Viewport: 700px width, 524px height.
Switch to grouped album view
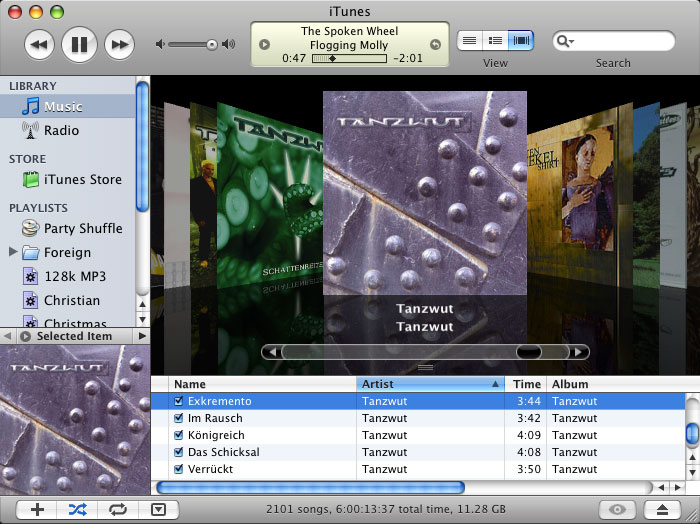[495, 41]
